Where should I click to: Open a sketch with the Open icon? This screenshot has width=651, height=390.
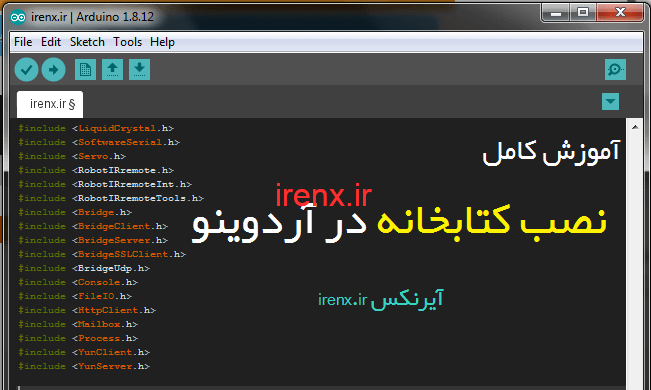coord(113,69)
